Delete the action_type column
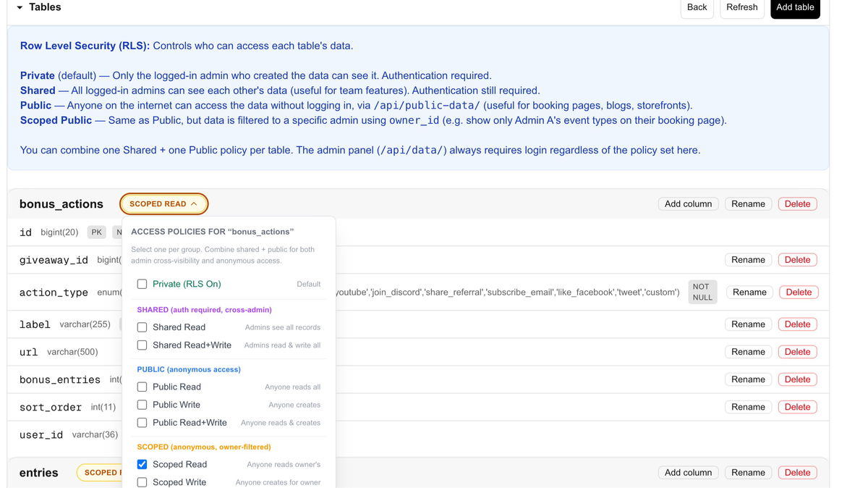Viewport: 868px width, 488px height. 799,293
